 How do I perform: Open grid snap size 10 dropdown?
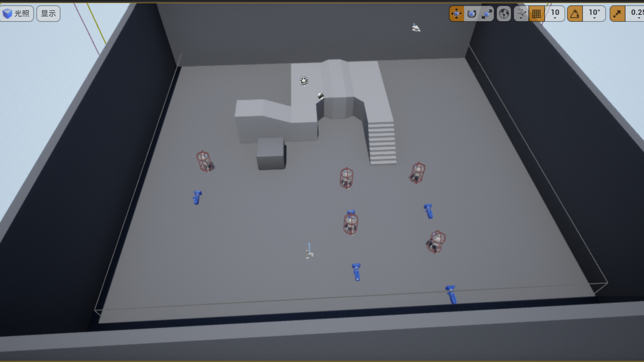pos(555,14)
